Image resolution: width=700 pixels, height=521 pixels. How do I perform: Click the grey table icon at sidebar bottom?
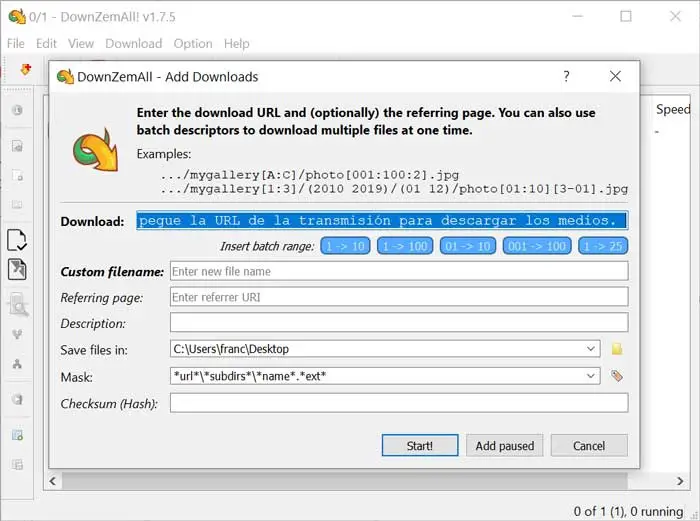17,465
